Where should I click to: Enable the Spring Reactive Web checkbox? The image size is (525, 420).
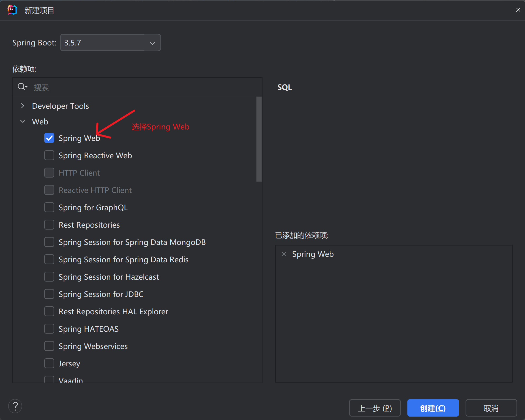tap(49, 155)
